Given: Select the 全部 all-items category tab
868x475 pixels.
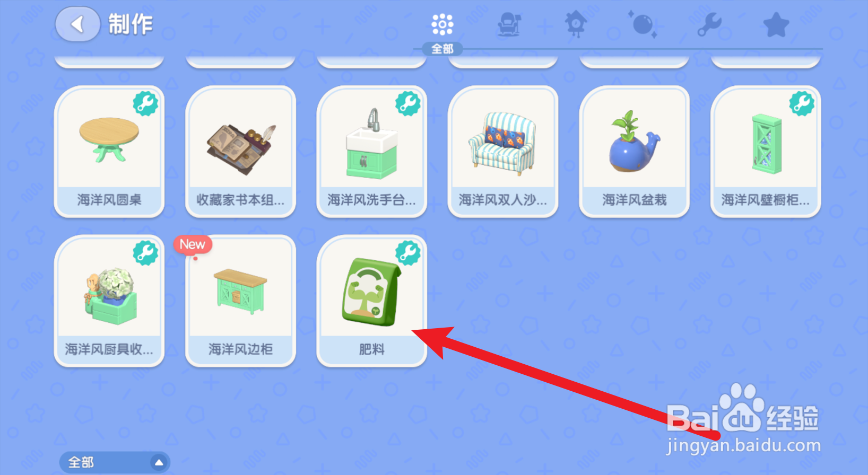Looking at the screenshot, I should 442,31.
